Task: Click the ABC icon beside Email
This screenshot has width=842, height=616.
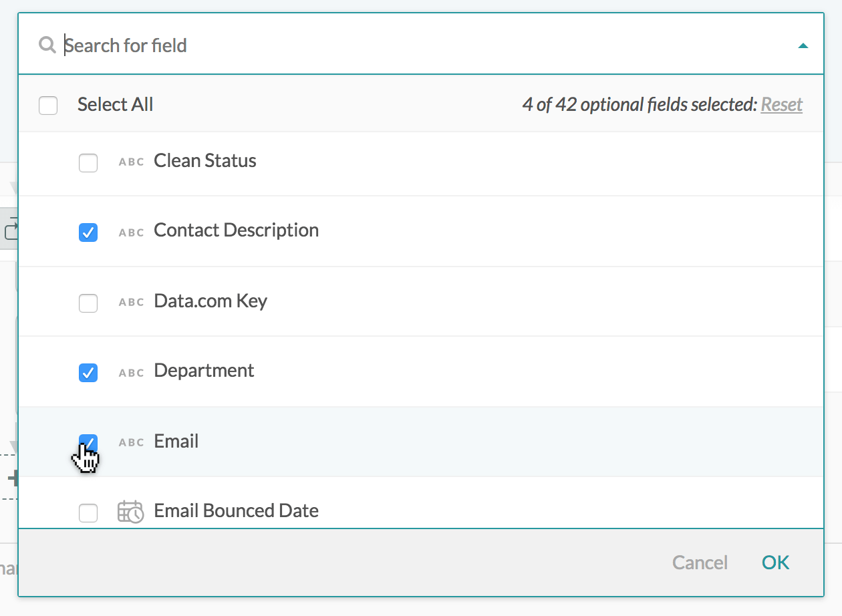Action: click(x=131, y=442)
